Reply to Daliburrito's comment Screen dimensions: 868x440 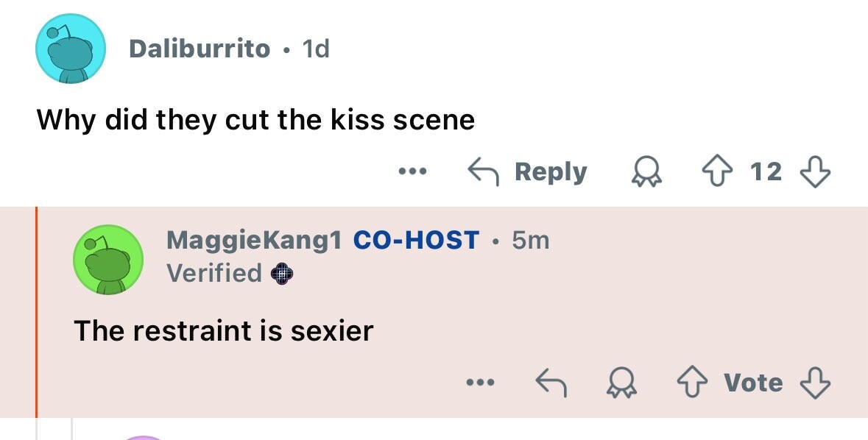pos(528,172)
